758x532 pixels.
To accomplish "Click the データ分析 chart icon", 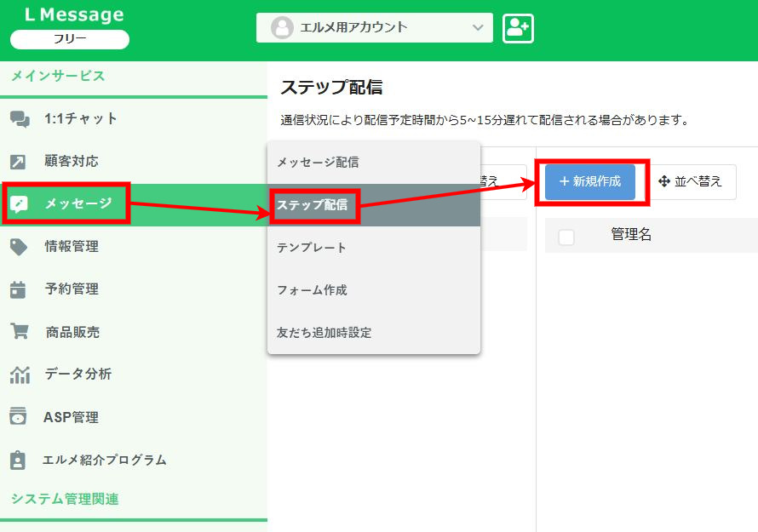I will [19, 375].
